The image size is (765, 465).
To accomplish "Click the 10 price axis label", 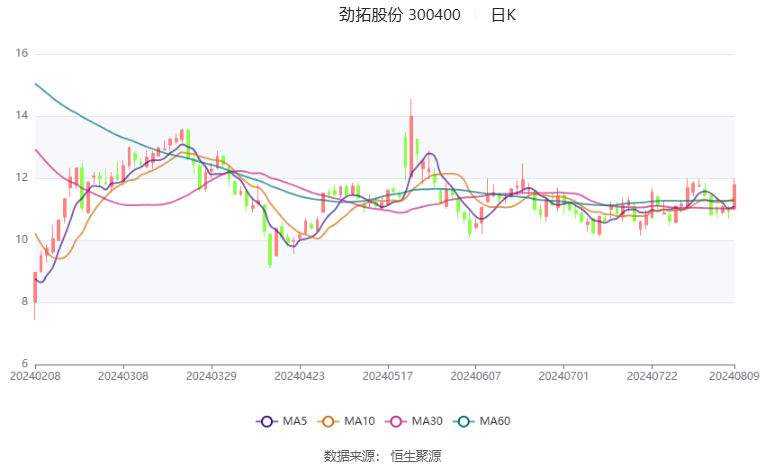I will pos(20,240).
